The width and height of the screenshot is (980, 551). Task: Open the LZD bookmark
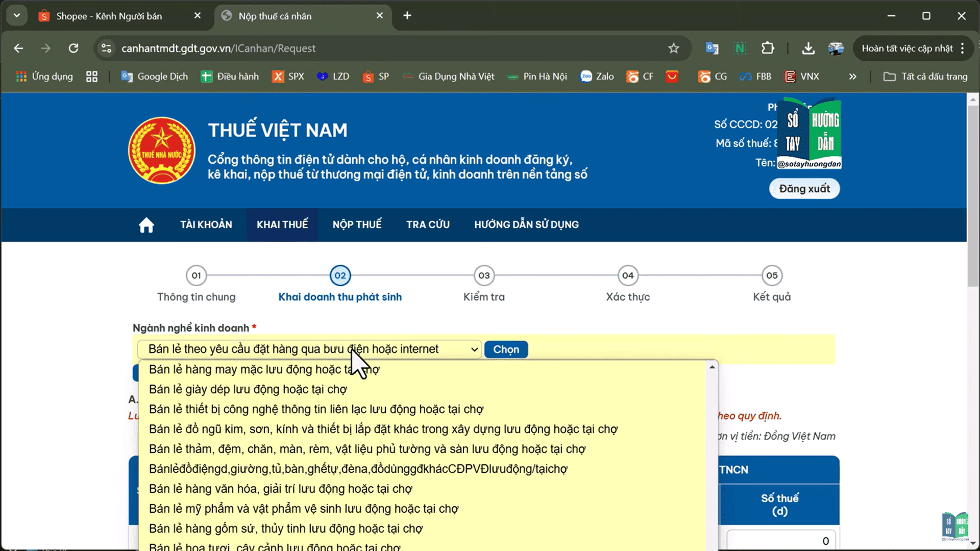(333, 77)
